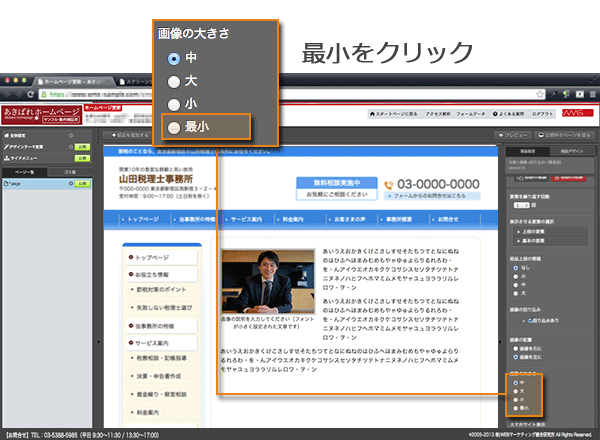This screenshot has height=440, width=600.
Task: Select the 最小 image size radio button
Action: click(176, 127)
